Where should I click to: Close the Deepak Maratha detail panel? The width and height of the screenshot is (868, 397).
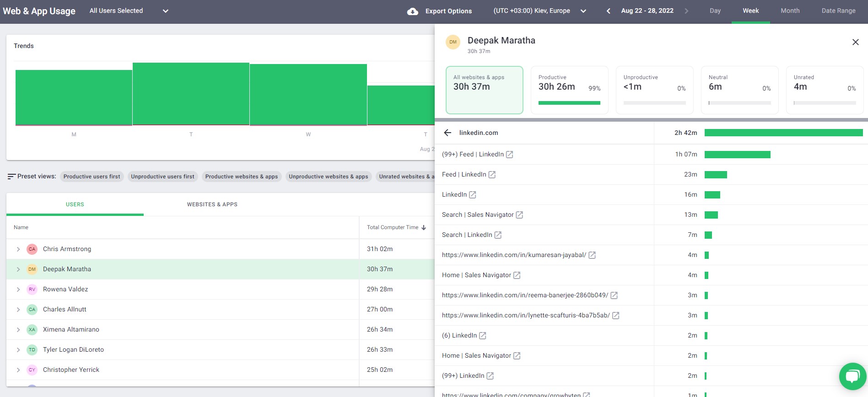[x=855, y=42]
